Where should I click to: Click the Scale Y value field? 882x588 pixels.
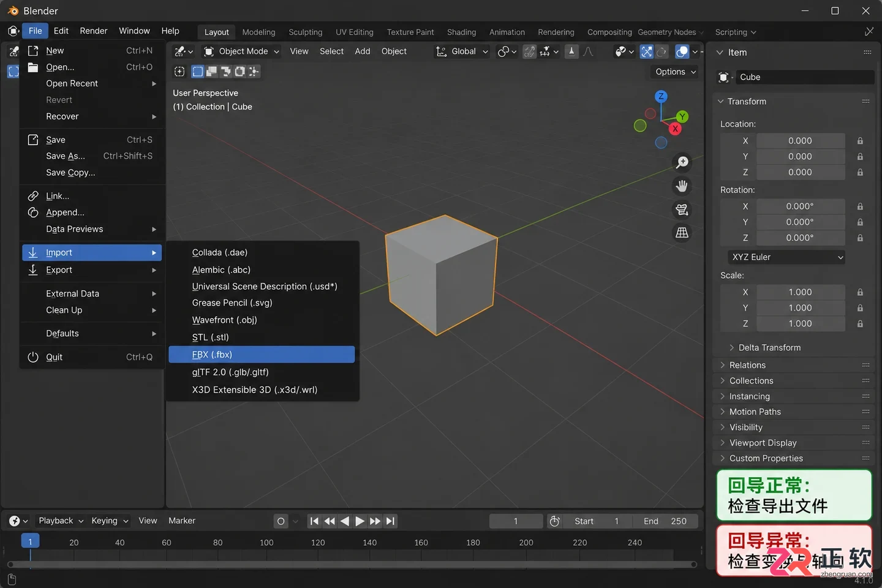800,308
